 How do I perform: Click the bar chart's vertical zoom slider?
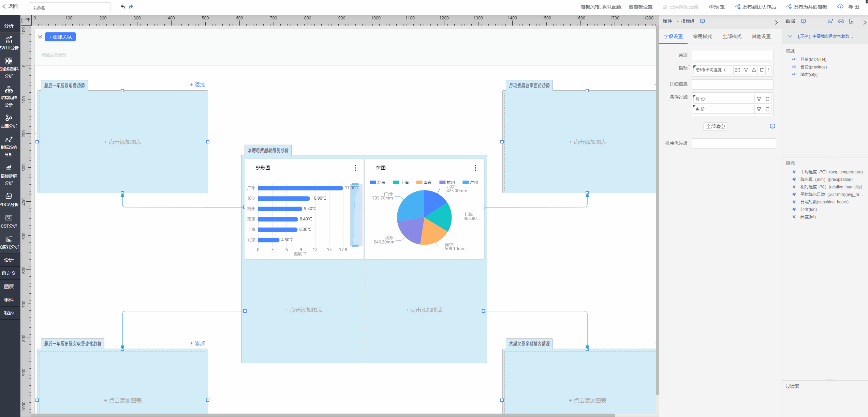pyautogui.click(x=355, y=215)
